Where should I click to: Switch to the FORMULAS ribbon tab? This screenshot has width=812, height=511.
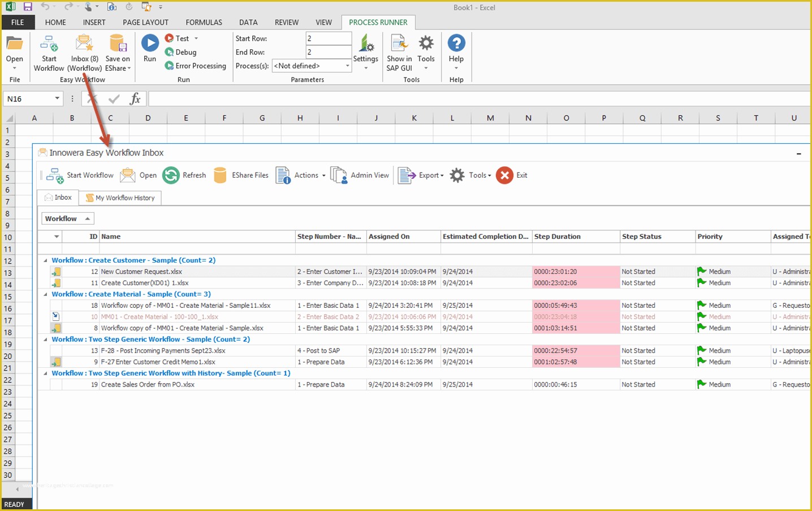[204, 22]
